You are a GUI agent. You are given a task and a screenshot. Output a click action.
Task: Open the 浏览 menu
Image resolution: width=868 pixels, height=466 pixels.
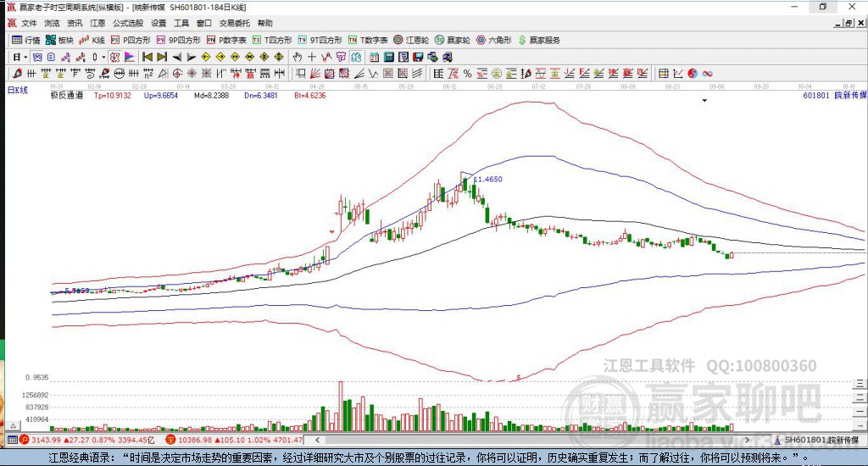click(52, 23)
